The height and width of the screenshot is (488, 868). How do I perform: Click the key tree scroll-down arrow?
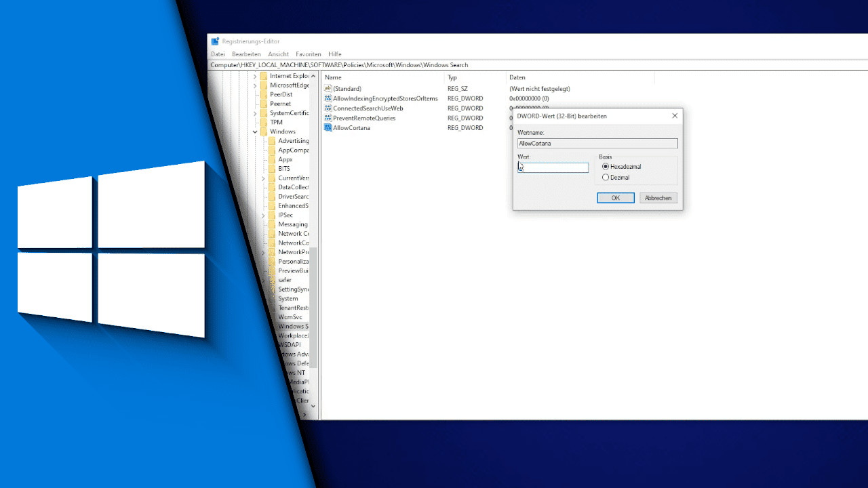pyautogui.click(x=313, y=406)
